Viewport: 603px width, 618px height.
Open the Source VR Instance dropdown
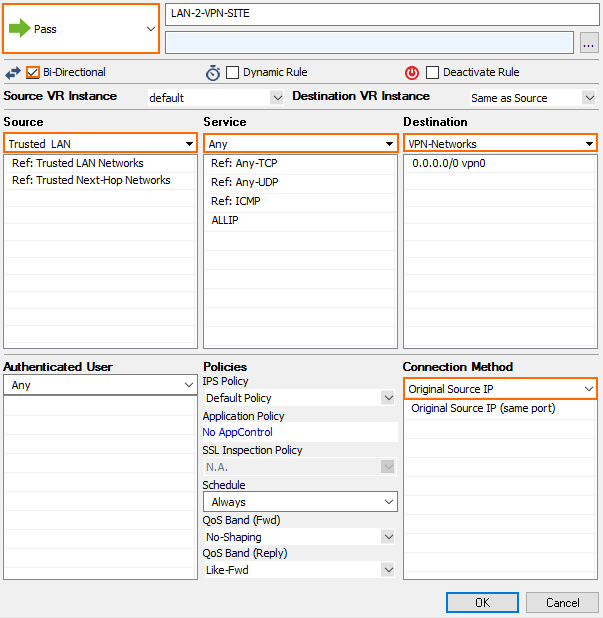216,98
